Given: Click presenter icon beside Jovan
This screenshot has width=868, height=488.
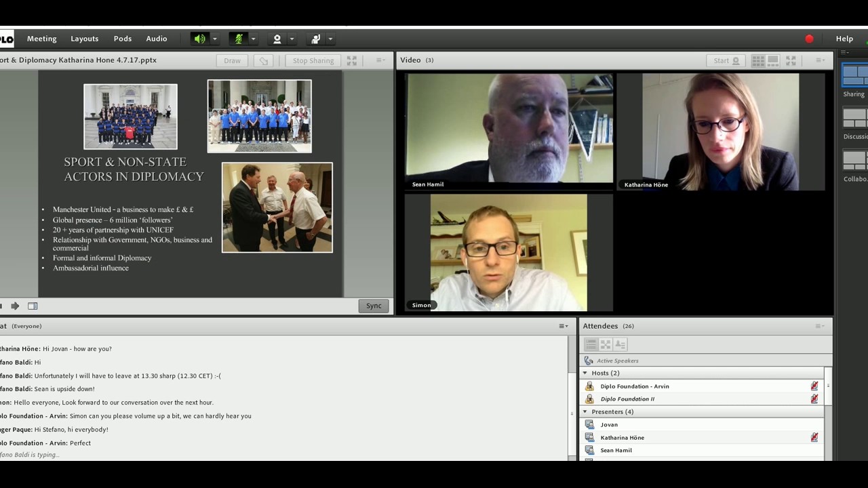Looking at the screenshot, I should point(589,425).
